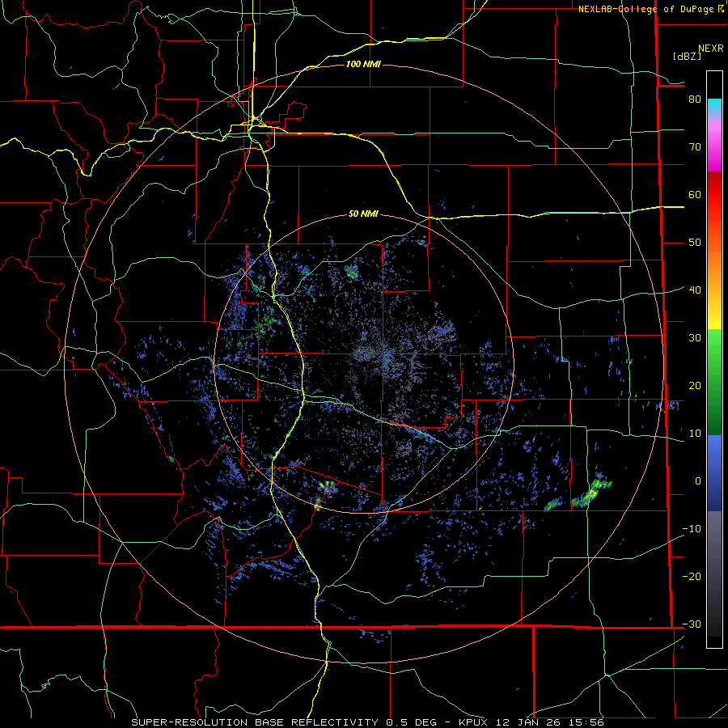Select the "40" value on the dBZ scale
Viewport: 728px width, 728px height.
pos(695,290)
